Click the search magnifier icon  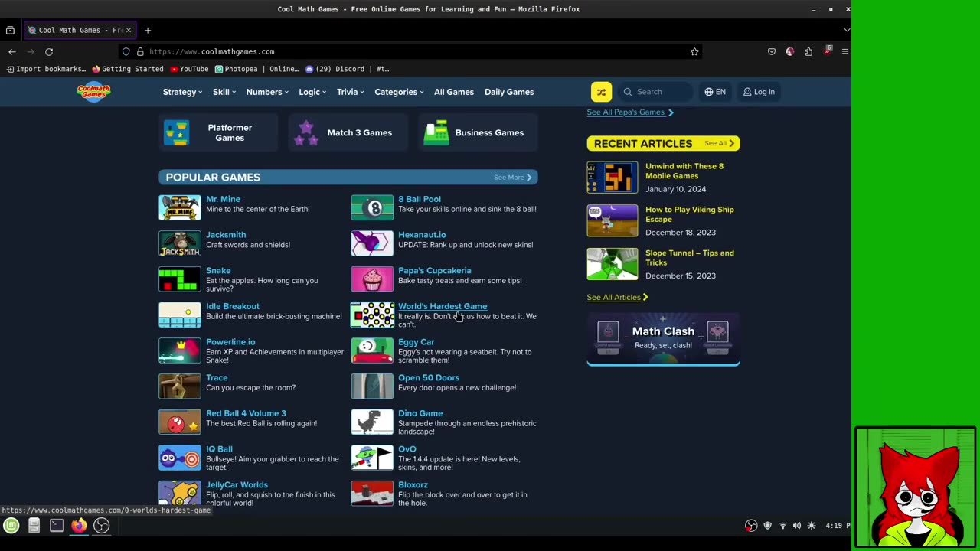[x=628, y=92]
